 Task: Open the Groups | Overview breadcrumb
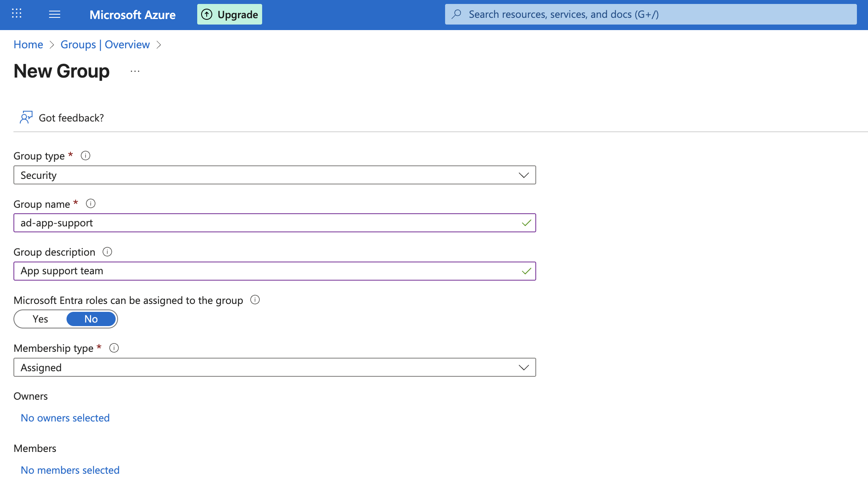105,44
